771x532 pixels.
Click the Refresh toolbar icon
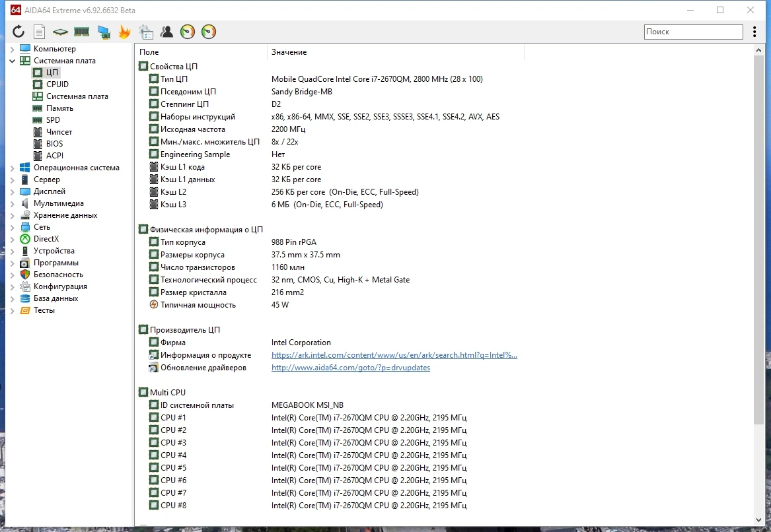click(18, 32)
